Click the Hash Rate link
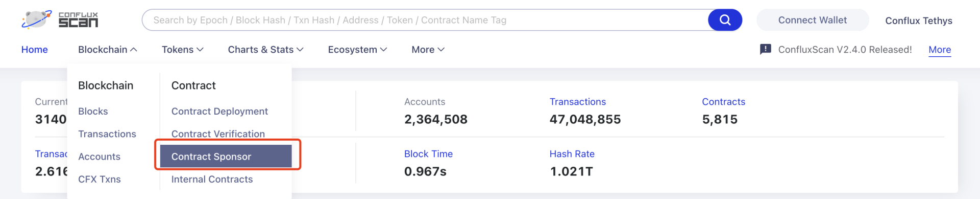980x199 pixels. point(572,154)
